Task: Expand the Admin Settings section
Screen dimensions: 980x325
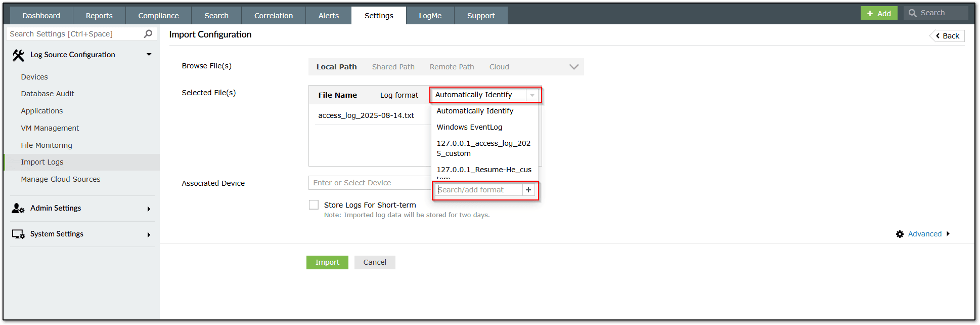Action: click(149, 209)
